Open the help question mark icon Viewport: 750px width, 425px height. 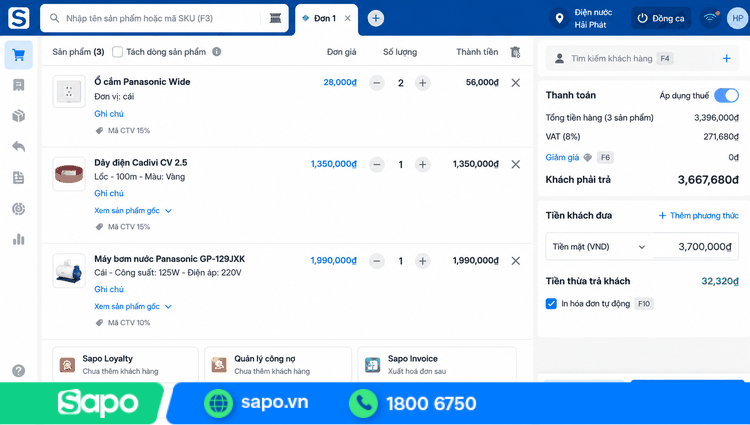pyautogui.click(x=19, y=371)
